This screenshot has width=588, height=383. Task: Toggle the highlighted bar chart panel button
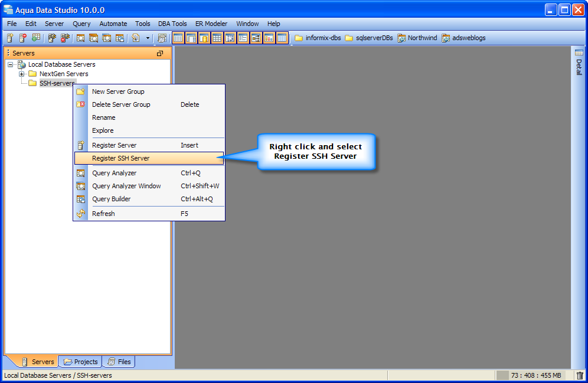point(269,38)
